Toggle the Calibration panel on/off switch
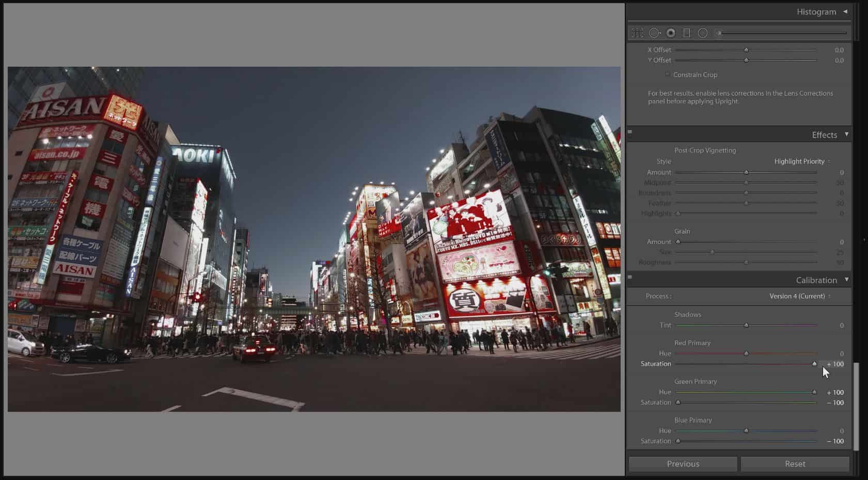The width and height of the screenshot is (868, 480). [x=630, y=277]
